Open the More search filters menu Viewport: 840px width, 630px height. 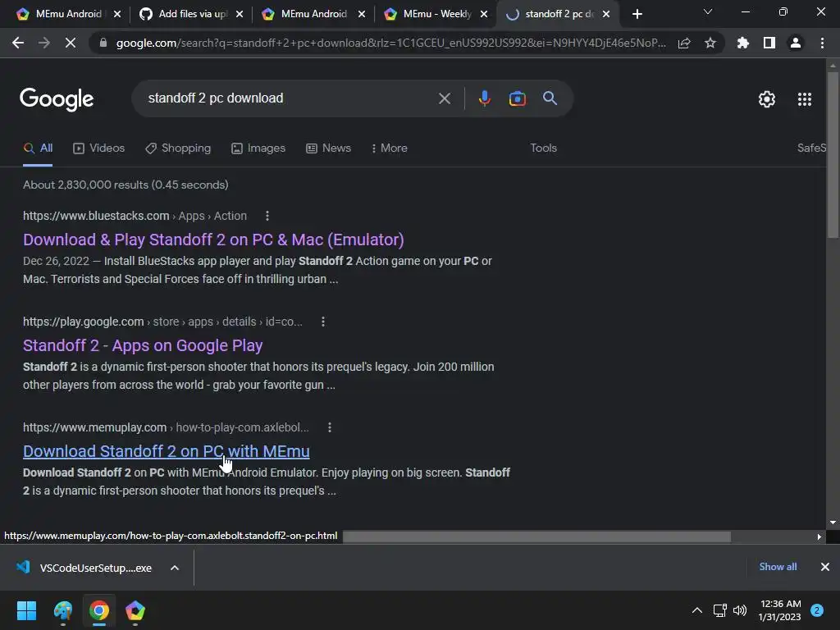pyautogui.click(x=390, y=148)
